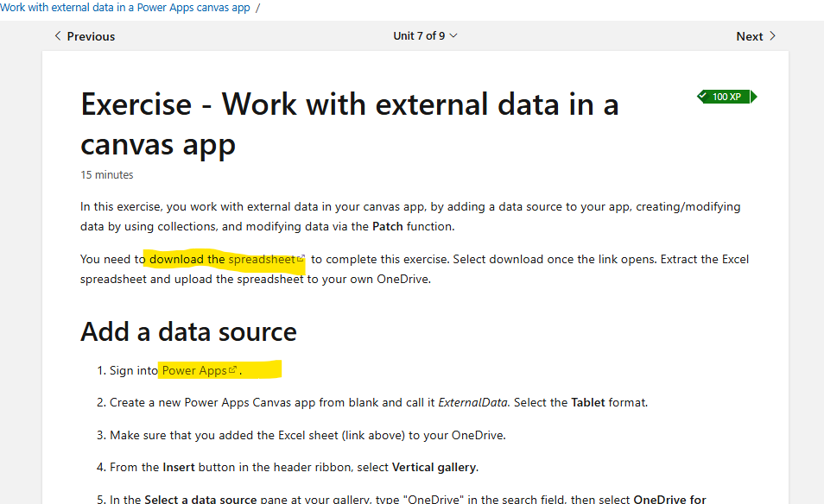Click the '15 minutes' duration label
The image size is (824, 504).
[x=106, y=174]
